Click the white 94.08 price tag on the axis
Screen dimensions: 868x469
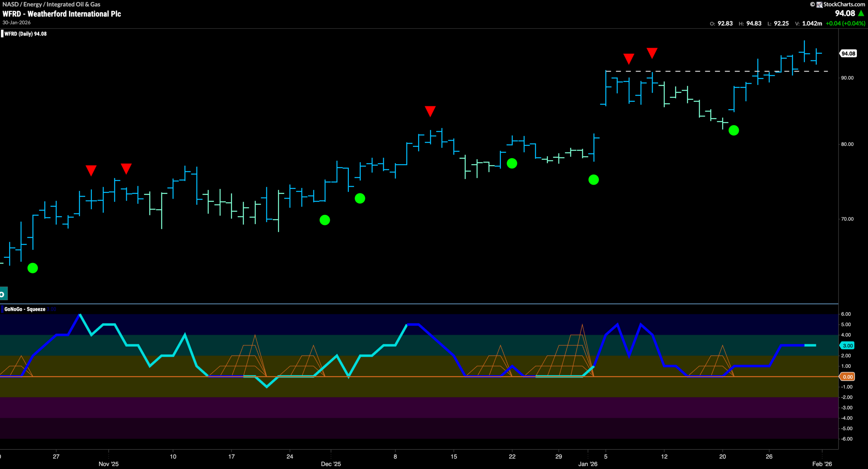[848, 54]
